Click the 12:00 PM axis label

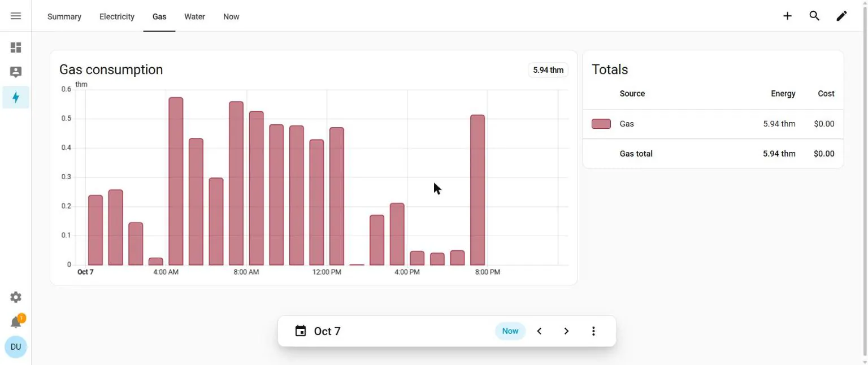327,272
